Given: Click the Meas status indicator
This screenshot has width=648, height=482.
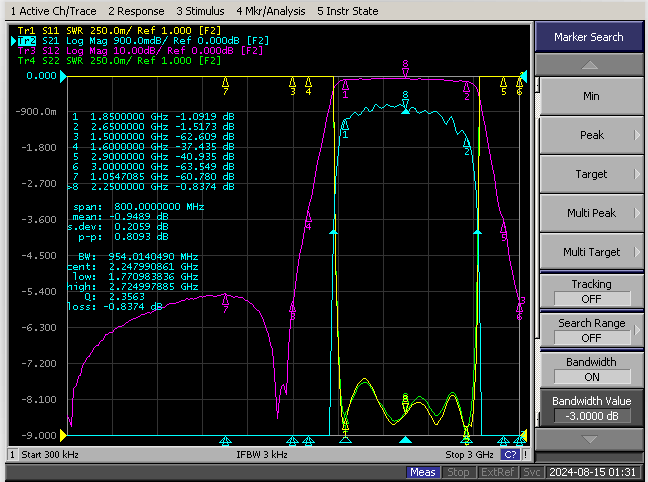Looking at the screenshot, I should 422,472.
